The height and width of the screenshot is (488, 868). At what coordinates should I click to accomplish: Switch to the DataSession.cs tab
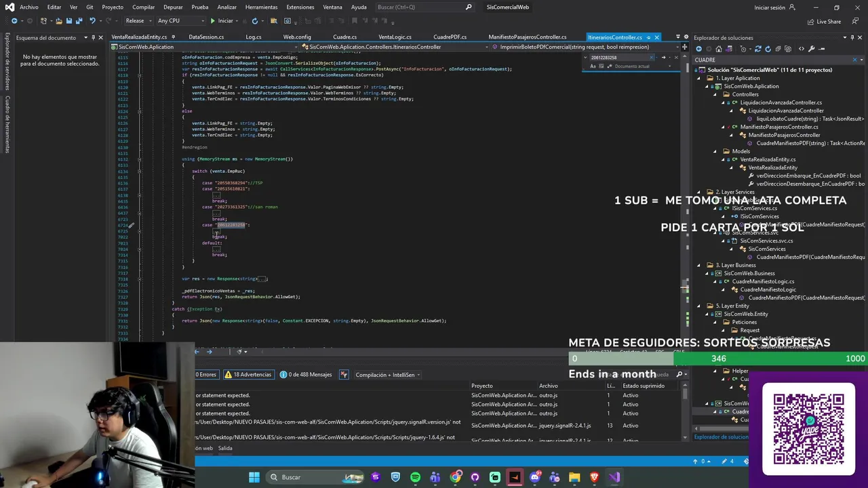[x=206, y=37]
